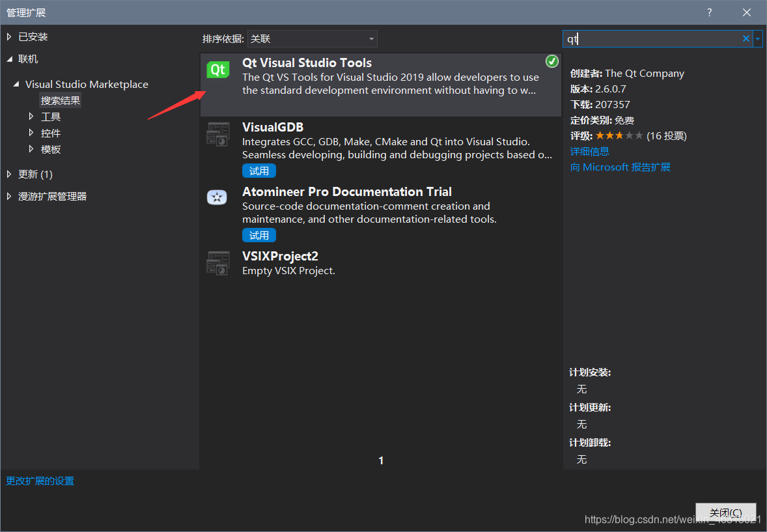Expand the 已安装 node
The height and width of the screenshot is (532, 767).
click(x=9, y=36)
